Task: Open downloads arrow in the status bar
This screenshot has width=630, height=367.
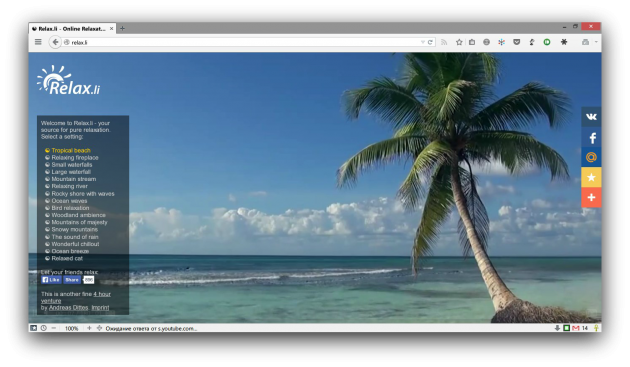Action: pos(557,328)
